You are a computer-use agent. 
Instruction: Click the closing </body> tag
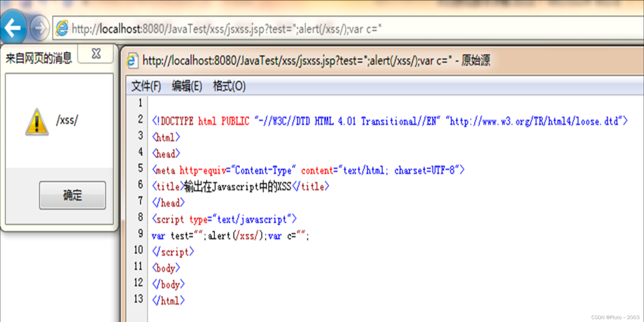[168, 284]
